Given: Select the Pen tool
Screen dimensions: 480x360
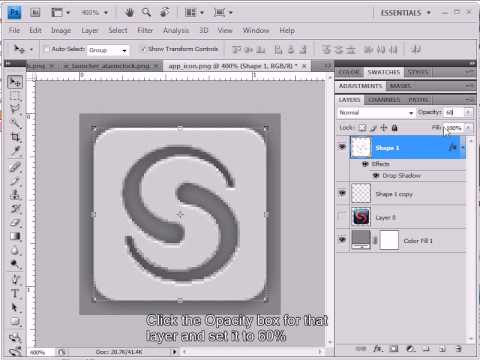Looking at the screenshot, I should coord(15,279).
